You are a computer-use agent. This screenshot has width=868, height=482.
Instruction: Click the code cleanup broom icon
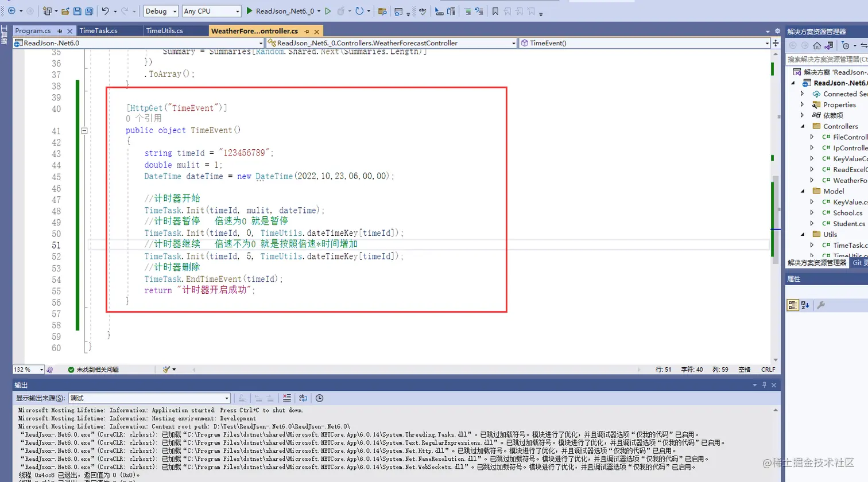coord(166,370)
